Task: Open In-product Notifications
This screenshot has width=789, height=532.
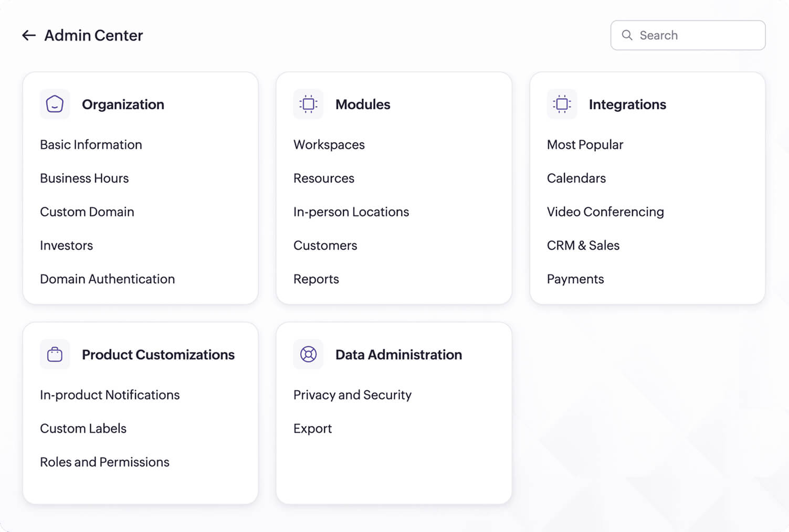Action: pyautogui.click(x=110, y=395)
